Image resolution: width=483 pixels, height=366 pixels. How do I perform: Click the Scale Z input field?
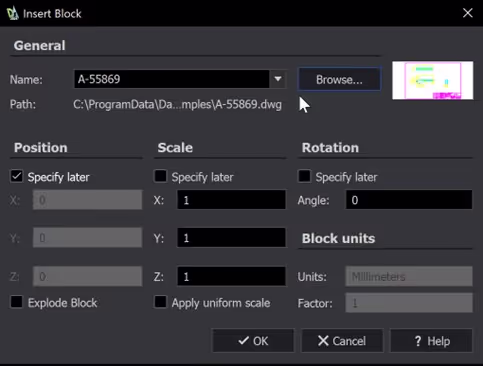[231, 276]
